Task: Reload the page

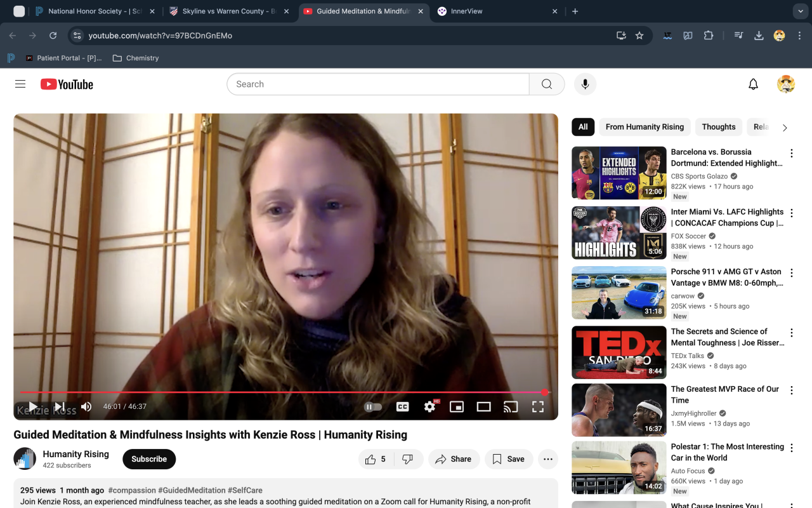Action: coord(53,36)
